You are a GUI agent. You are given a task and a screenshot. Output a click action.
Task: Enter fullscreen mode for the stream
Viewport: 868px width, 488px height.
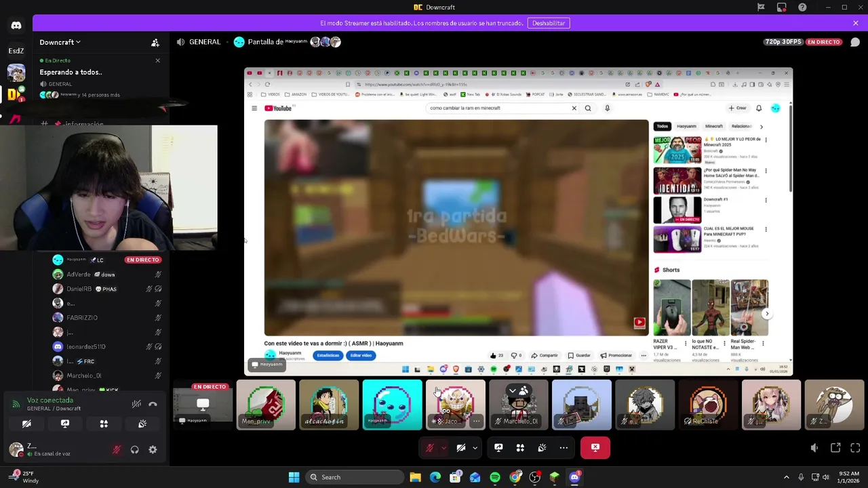(x=855, y=448)
